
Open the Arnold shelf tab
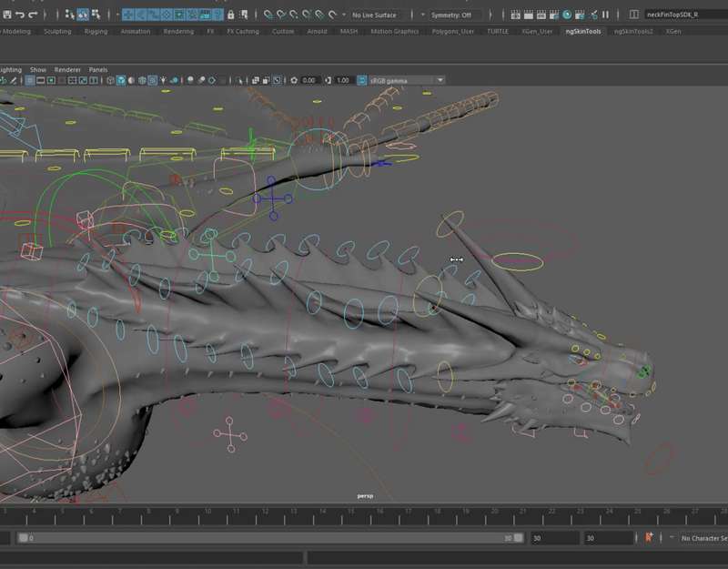(x=317, y=32)
